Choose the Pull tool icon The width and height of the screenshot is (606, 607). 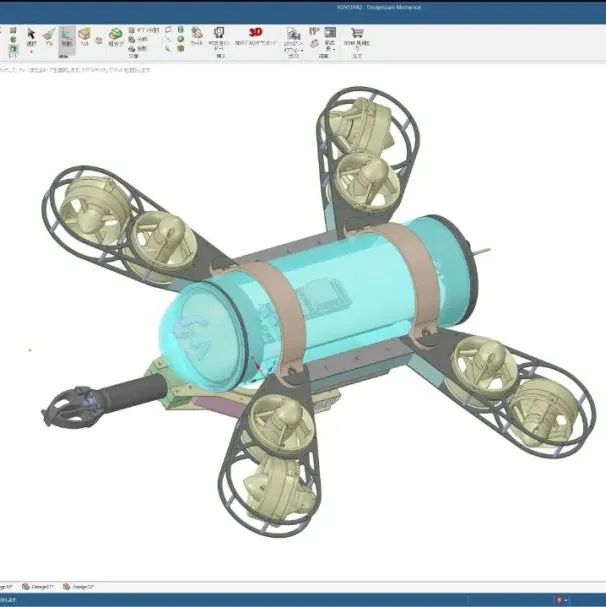49,35
